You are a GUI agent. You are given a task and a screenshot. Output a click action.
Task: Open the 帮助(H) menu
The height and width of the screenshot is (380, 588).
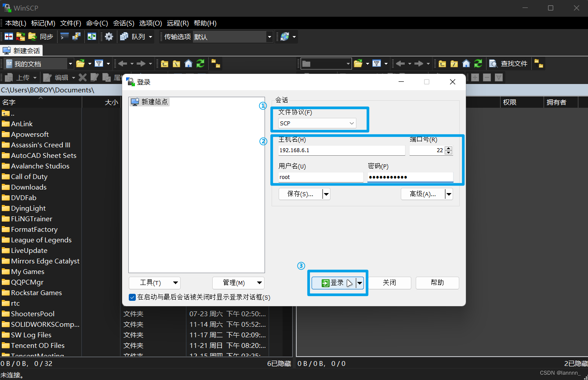(x=205, y=23)
